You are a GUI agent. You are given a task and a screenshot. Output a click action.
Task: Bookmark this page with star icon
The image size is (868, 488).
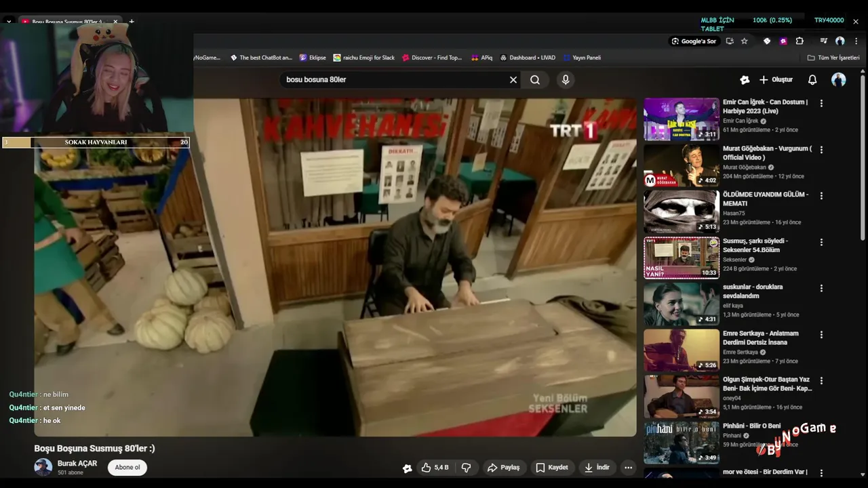click(x=744, y=41)
